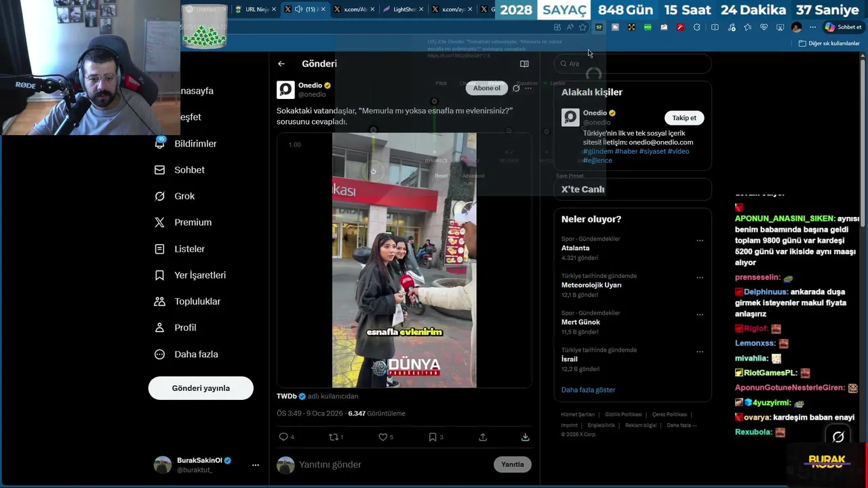Screen dimensions: 868x488
Task: Click Daha fazla göster under trends
Action: point(588,390)
